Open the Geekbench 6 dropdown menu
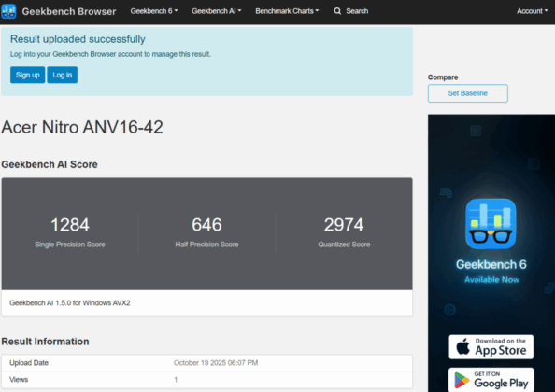The image size is (555, 392). tap(154, 11)
